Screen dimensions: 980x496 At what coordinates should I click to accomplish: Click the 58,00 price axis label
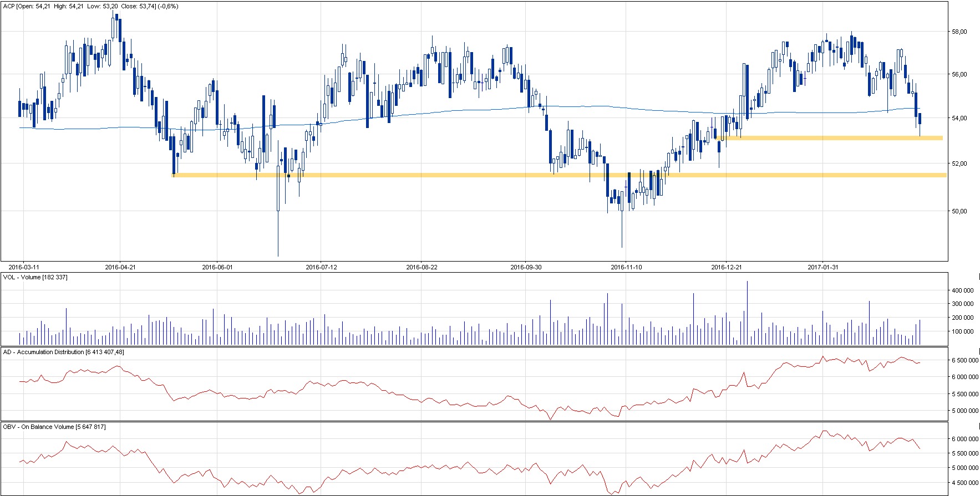pos(959,32)
